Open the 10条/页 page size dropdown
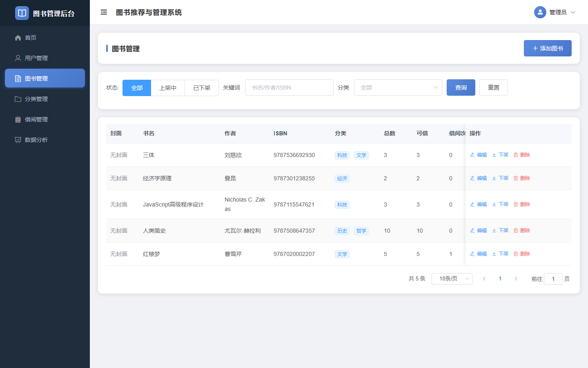The height and width of the screenshot is (368, 588). click(x=452, y=279)
